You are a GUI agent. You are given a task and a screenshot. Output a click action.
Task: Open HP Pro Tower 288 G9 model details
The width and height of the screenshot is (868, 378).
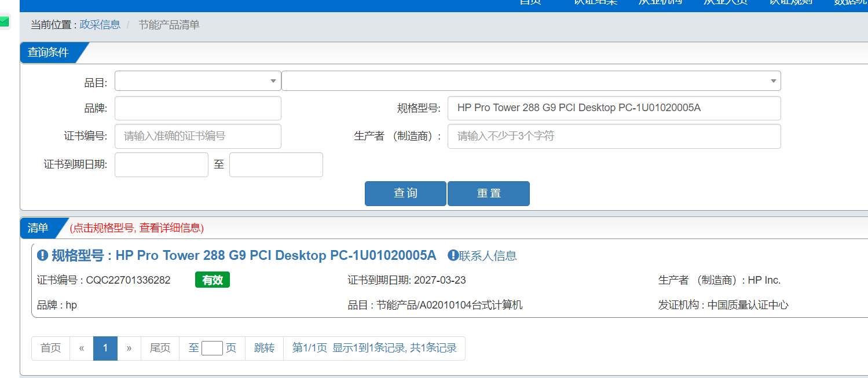pyautogui.click(x=243, y=255)
